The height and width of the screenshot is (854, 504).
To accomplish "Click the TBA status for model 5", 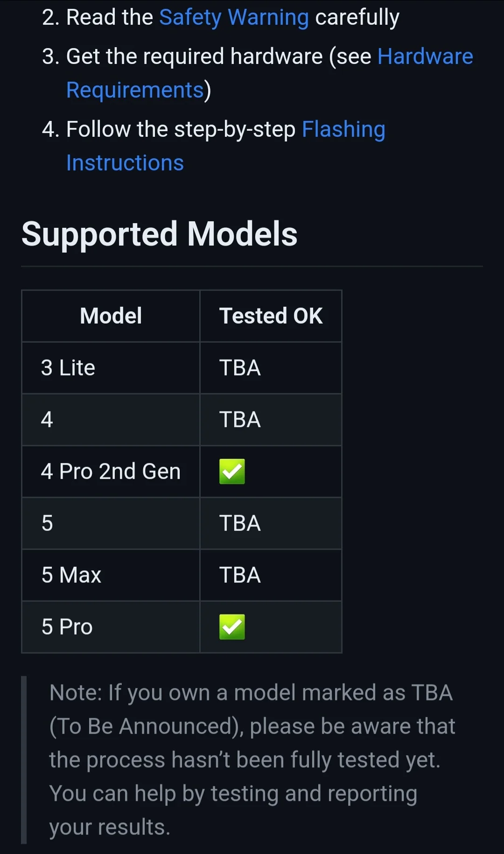I will pyautogui.click(x=240, y=523).
